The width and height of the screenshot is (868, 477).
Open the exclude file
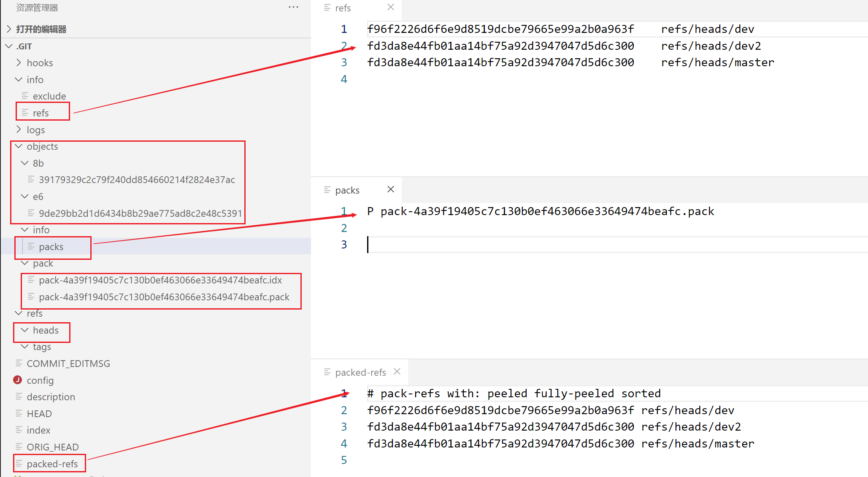coord(49,96)
